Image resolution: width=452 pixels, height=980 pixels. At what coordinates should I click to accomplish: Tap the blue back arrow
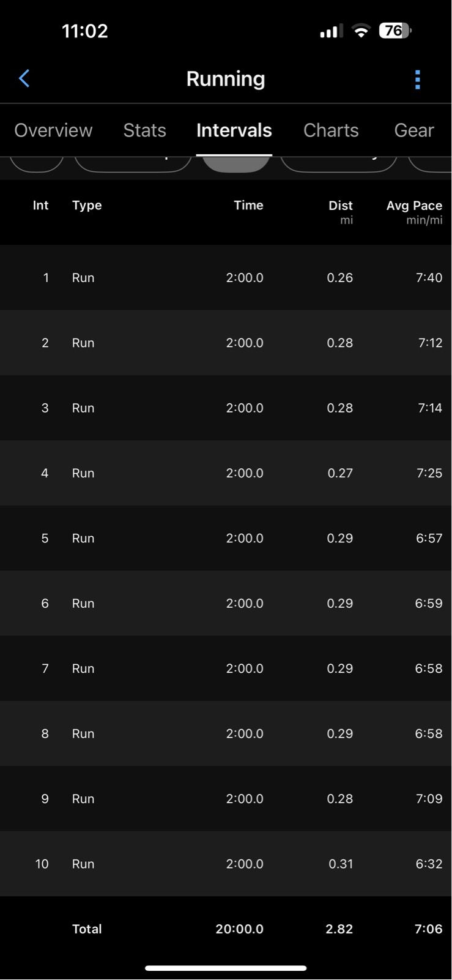click(x=24, y=78)
